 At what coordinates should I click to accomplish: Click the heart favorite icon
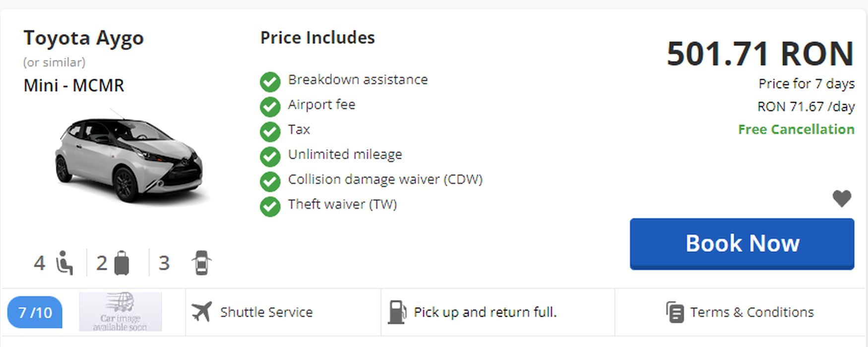pos(842,199)
